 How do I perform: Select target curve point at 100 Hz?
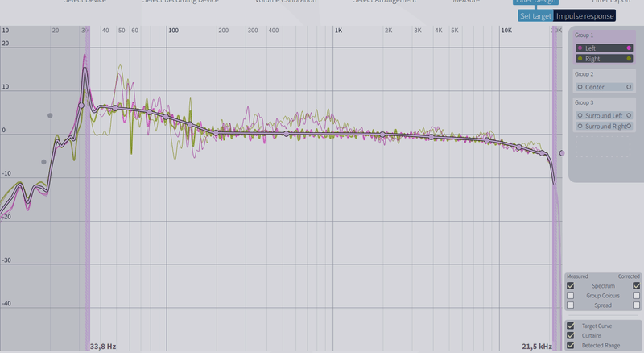tap(166, 117)
